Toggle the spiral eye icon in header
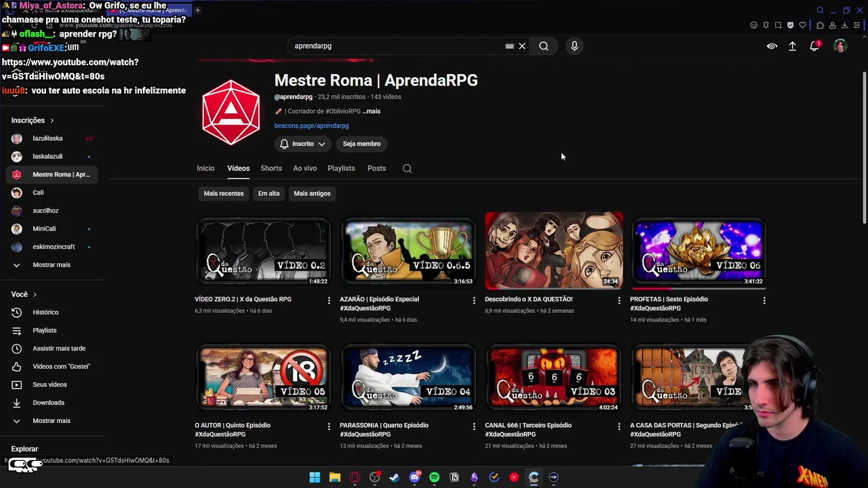 772,46
